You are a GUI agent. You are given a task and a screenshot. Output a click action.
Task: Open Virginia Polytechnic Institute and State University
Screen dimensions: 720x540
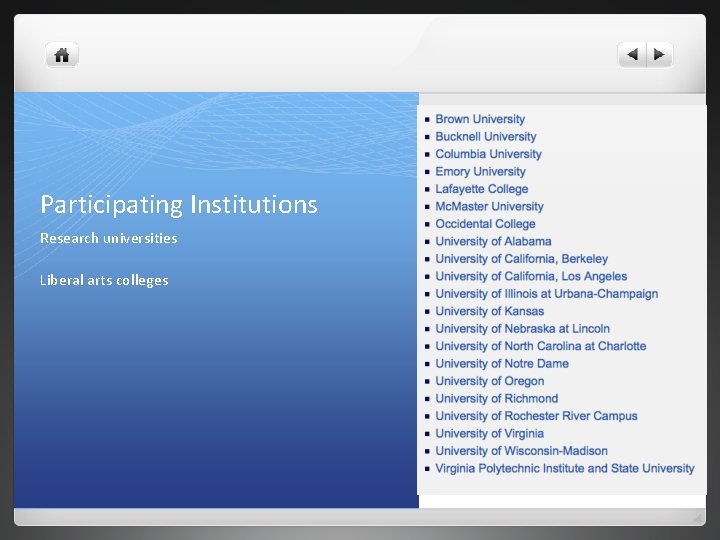tap(565, 468)
